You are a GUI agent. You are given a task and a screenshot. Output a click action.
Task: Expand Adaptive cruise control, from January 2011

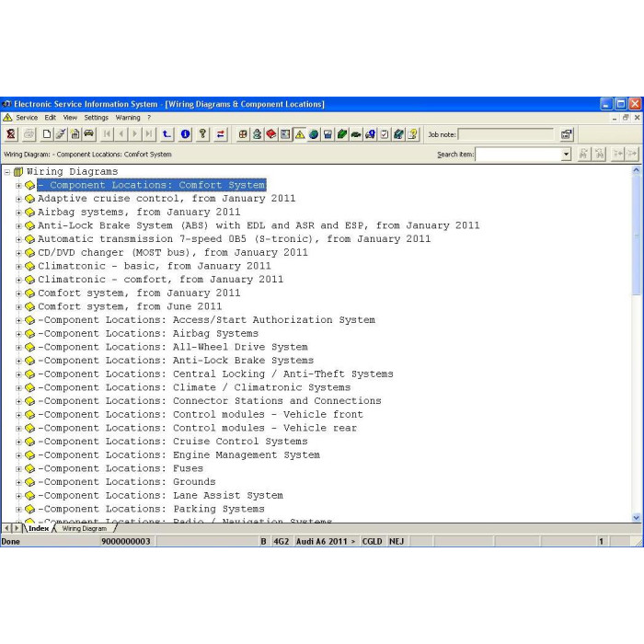(18, 199)
